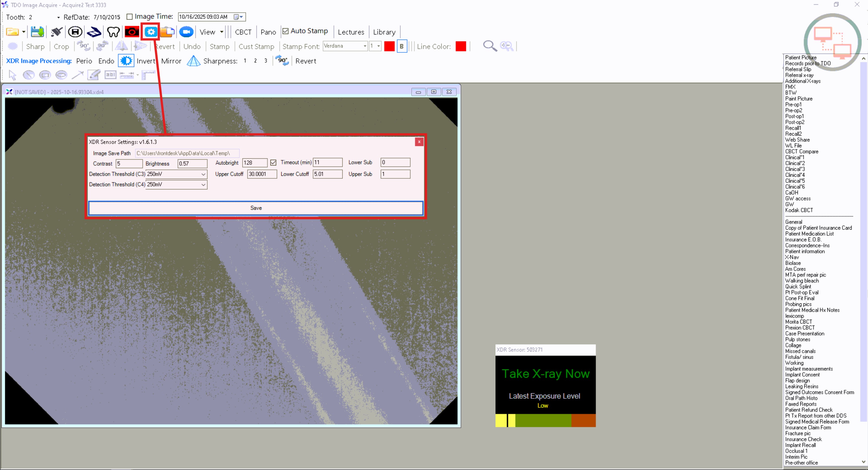Image resolution: width=868 pixels, height=470 pixels.
Task: Click the save floppy disk with green arrow
Action: point(37,32)
